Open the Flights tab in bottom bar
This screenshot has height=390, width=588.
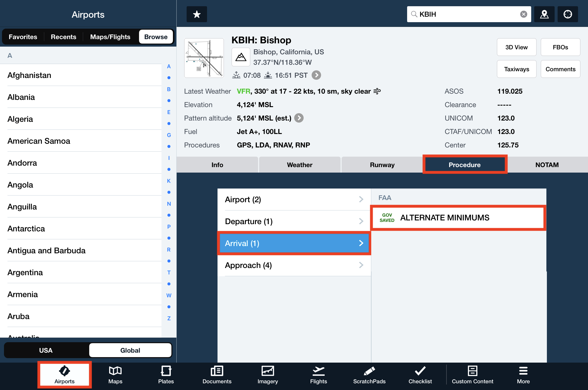(x=319, y=375)
